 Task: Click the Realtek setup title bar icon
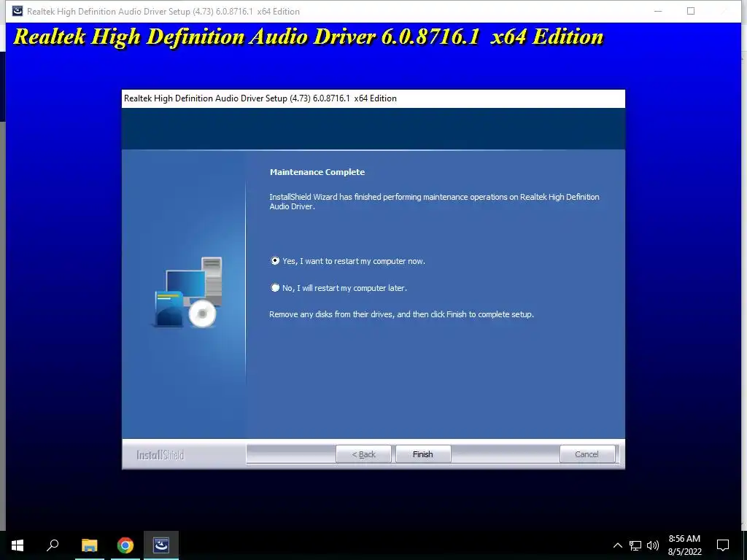pyautogui.click(x=18, y=11)
